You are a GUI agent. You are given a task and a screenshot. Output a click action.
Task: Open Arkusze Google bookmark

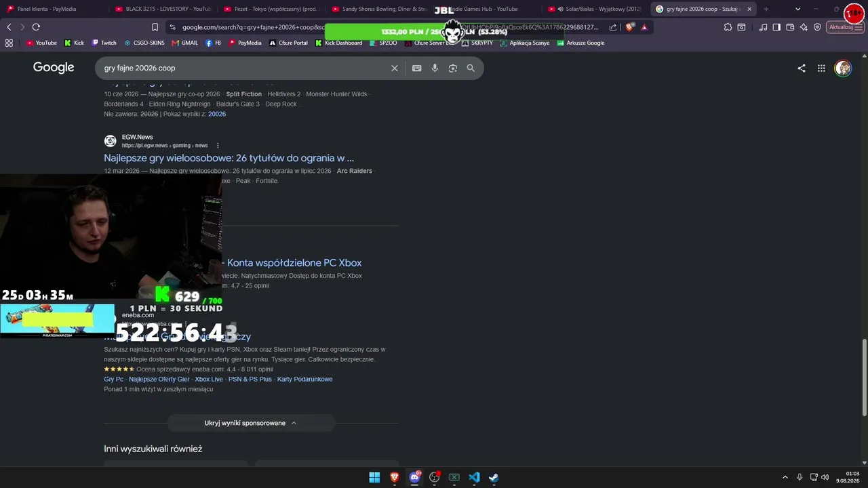point(580,43)
